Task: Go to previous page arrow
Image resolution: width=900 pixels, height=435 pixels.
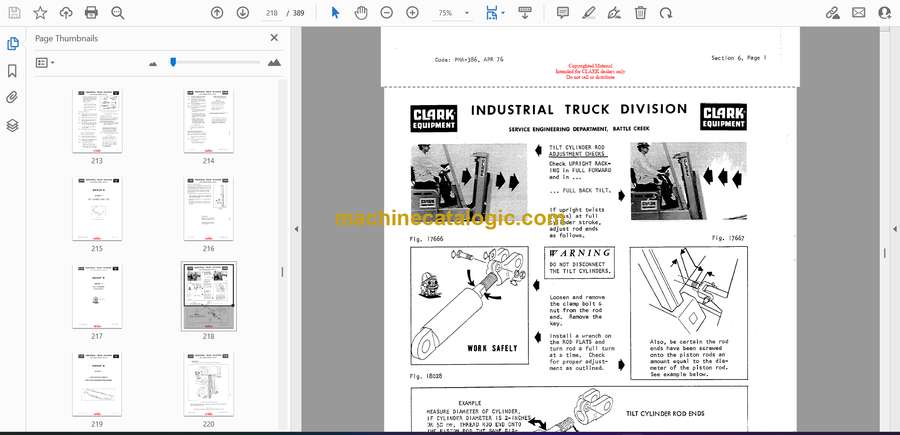Action: coord(217,13)
